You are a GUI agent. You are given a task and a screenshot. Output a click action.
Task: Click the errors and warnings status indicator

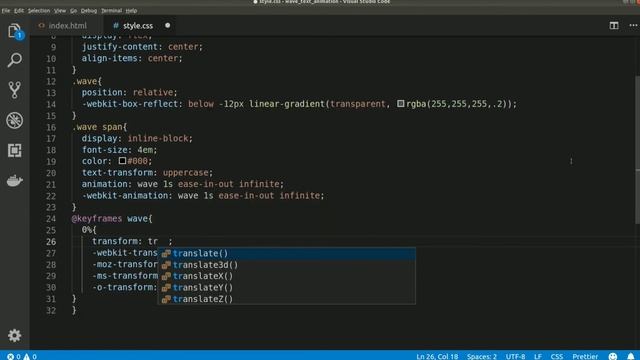(x=22, y=356)
